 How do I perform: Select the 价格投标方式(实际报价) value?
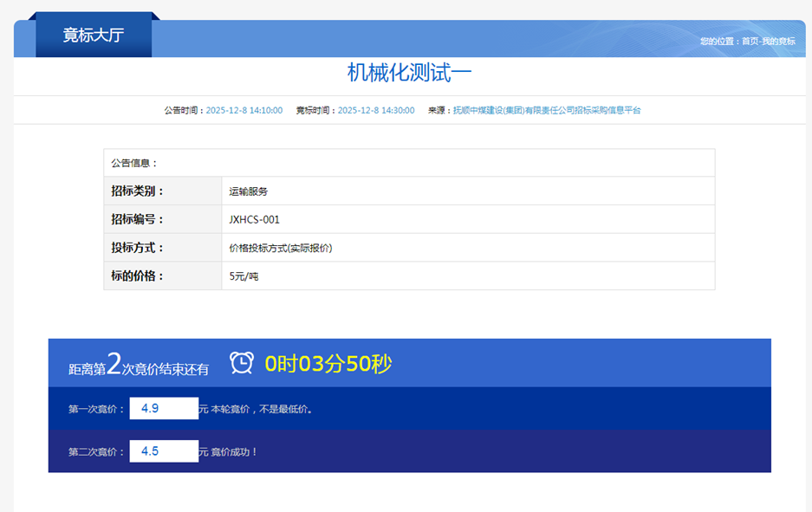(x=281, y=248)
